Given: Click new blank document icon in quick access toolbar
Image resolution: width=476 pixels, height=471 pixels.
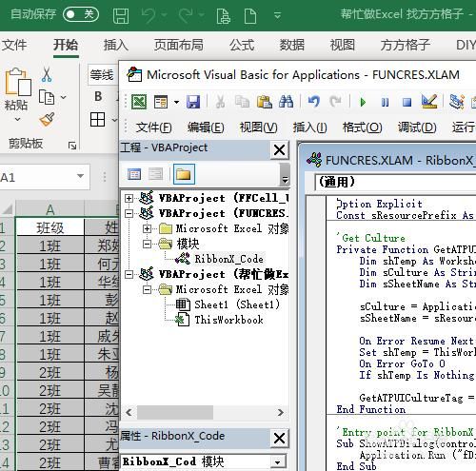Looking at the screenshot, I should (x=250, y=16).
